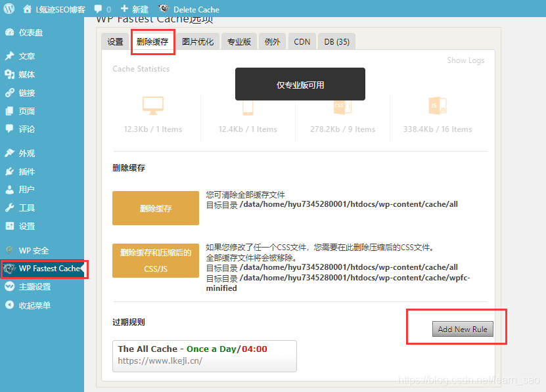The width and height of the screenshot is (546, 392).
Task: Select the 删除缓存 tab
Action: click(152, 42)
